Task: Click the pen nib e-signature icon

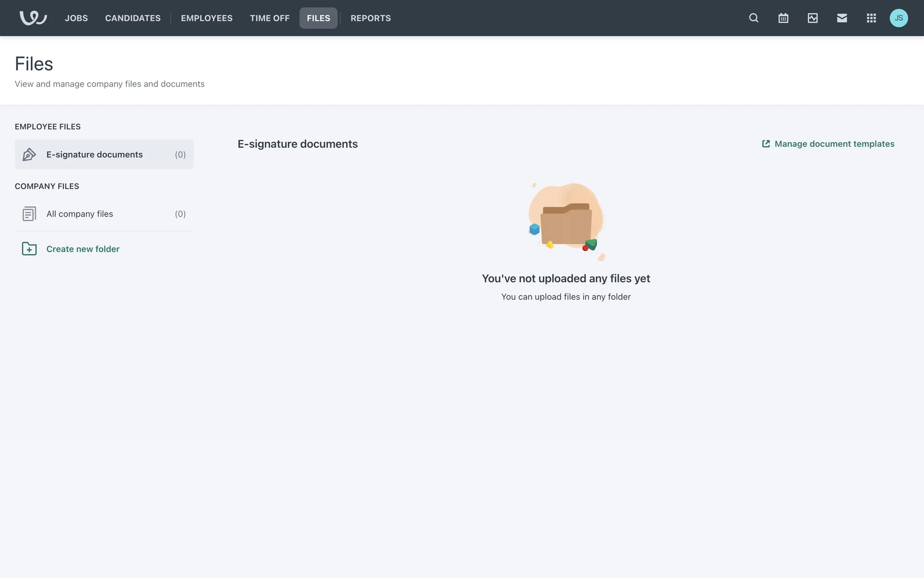Action: click(29, 155)
